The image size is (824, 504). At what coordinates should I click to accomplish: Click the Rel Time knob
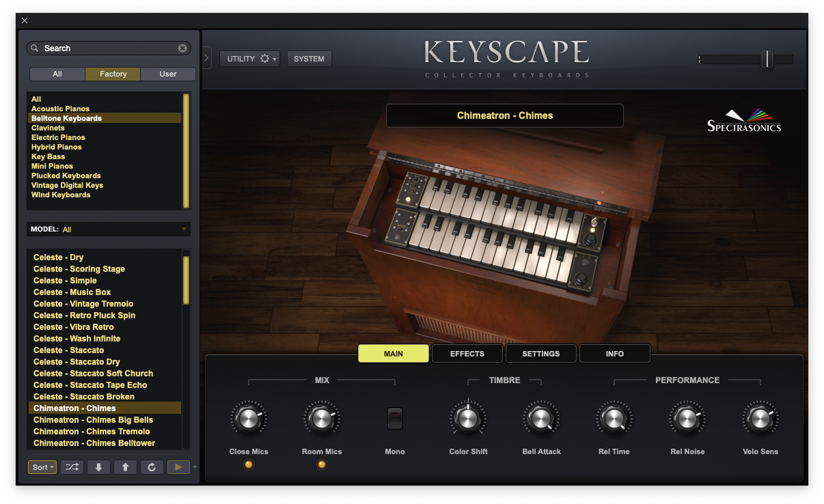(x=614, y=419)
